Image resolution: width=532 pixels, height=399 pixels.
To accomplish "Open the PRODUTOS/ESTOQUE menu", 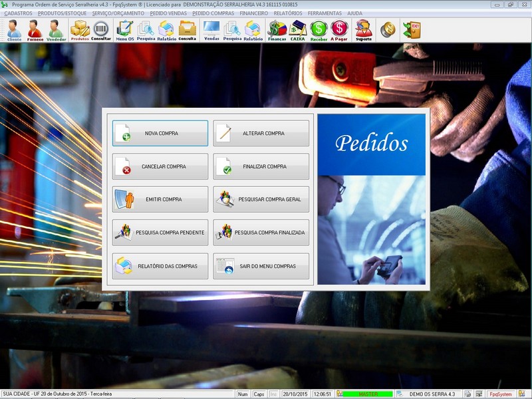I will pyautogui.click(x=62, y=13).
